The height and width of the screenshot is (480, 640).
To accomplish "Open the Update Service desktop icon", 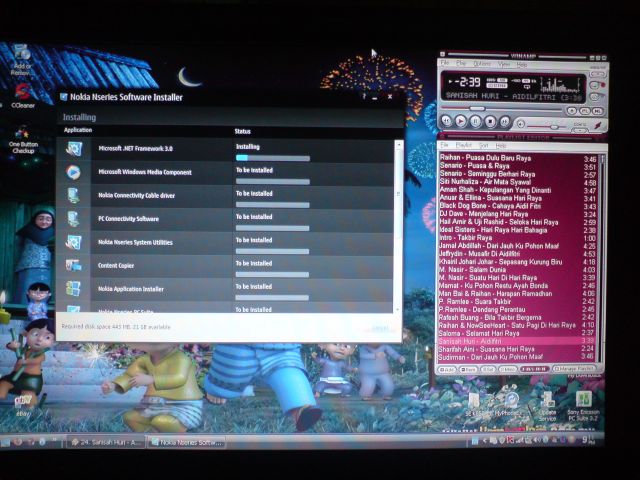I will pyautogui.click(x=547, y=407).
